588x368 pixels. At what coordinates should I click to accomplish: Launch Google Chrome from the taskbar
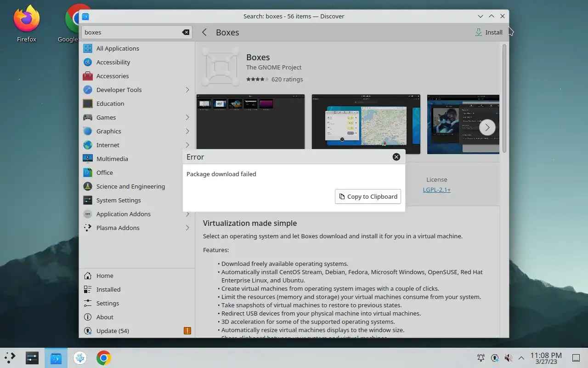coord(103,358)
